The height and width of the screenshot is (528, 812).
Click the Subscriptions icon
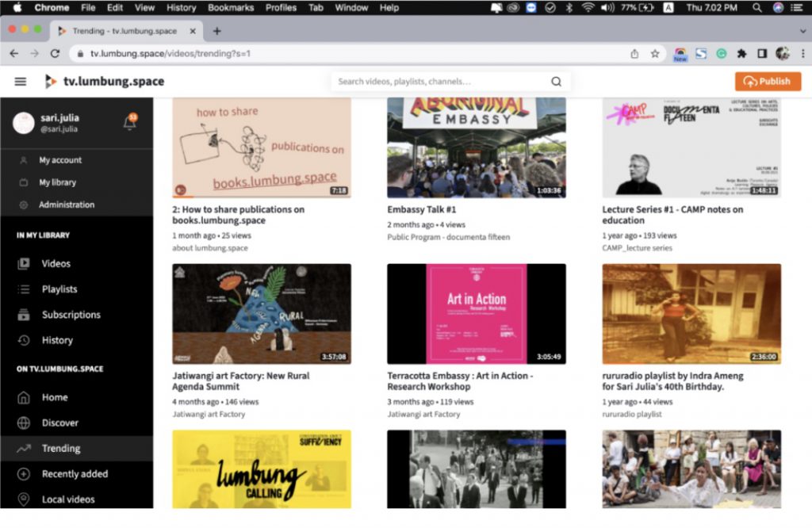click(24, 315)
